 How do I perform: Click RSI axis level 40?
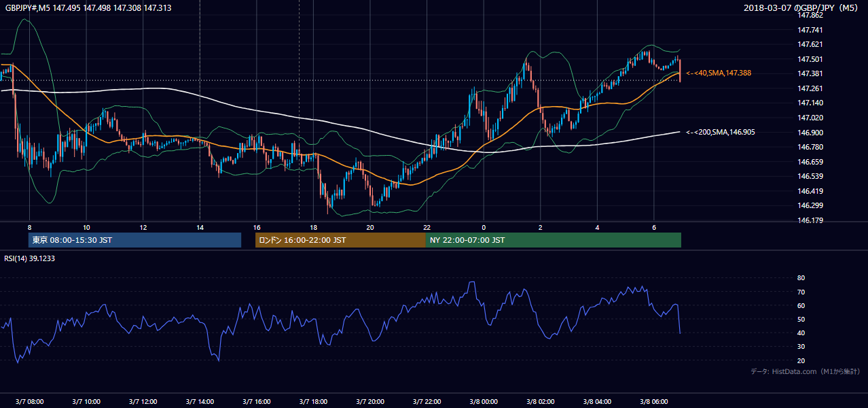coord(801,333)
